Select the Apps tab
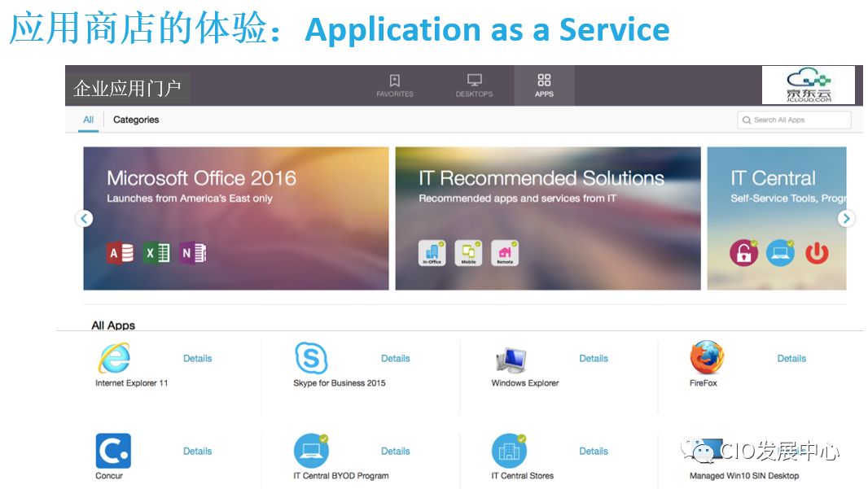This screenshot has height=489, width=868. point(544,86)
